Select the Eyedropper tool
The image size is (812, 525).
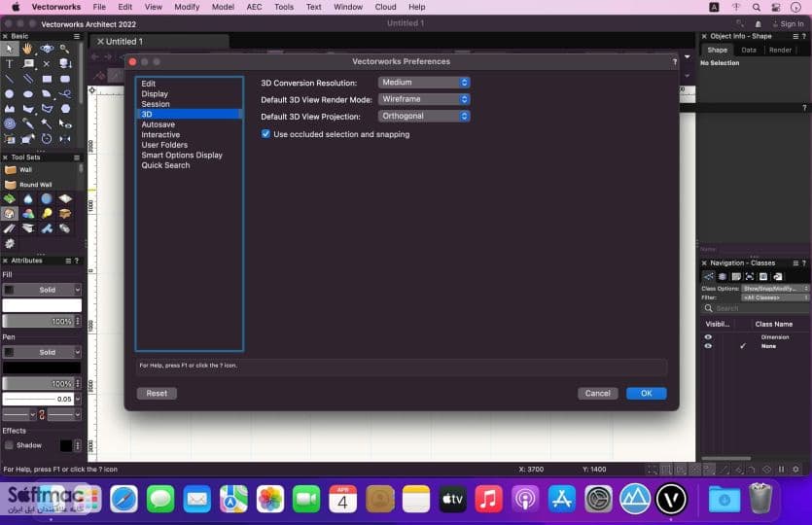pos(28,123)
